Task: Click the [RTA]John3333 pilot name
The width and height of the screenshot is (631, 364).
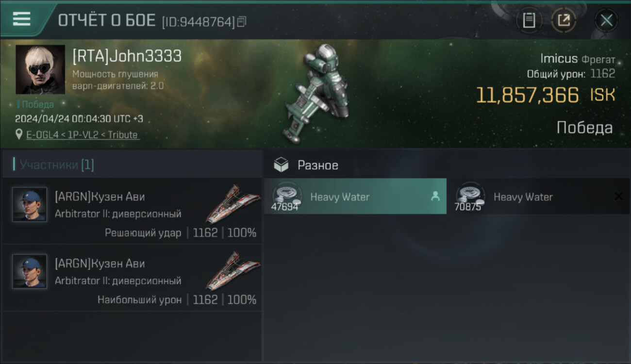Action: click(127, 56)
